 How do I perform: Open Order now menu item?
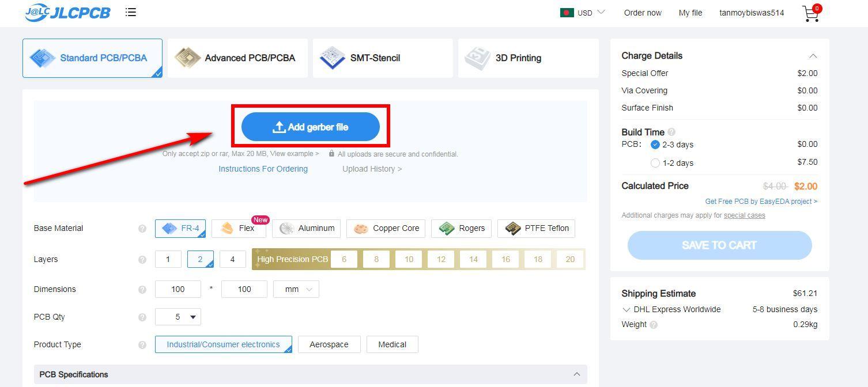tap(643, 13)
